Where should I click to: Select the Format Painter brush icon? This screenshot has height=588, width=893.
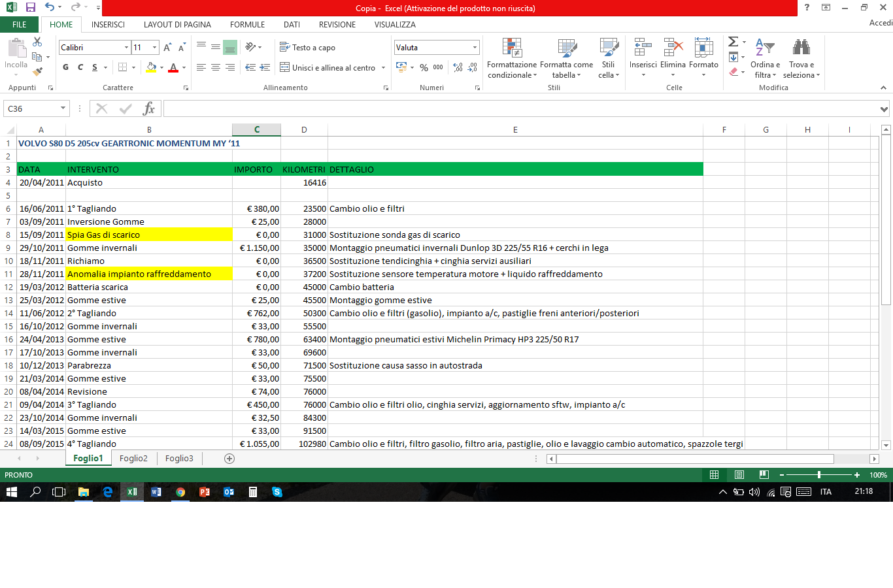point(37,71)
